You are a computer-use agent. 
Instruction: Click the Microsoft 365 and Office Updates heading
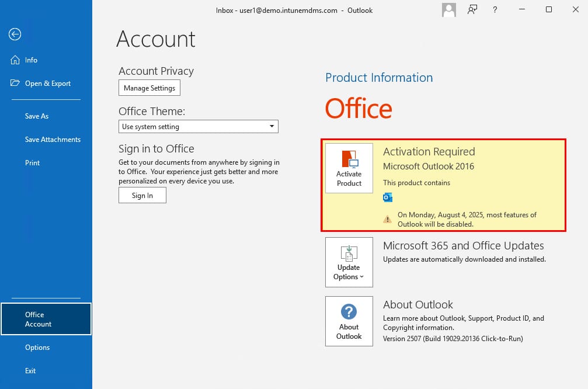pyautogui.click(x=464, y=245)
